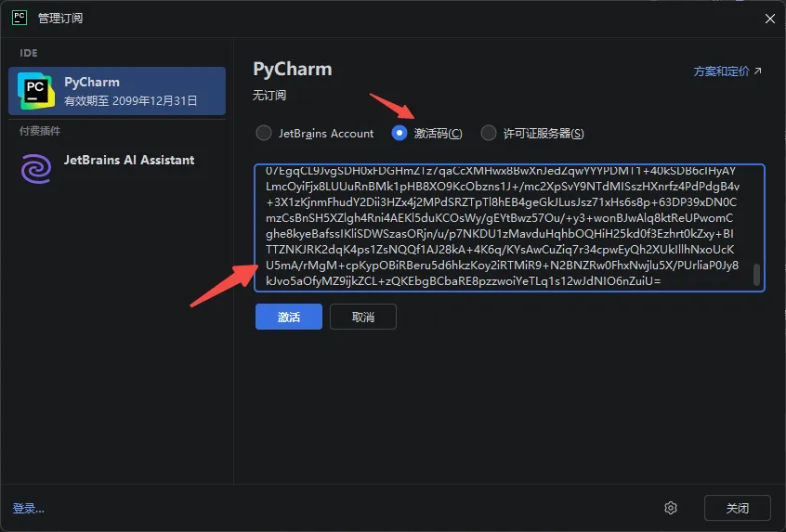Click the code line starting with TTZNKJRK2dqK4
Viewport: 786px width, 532px height.
click(x=500, y=250)
